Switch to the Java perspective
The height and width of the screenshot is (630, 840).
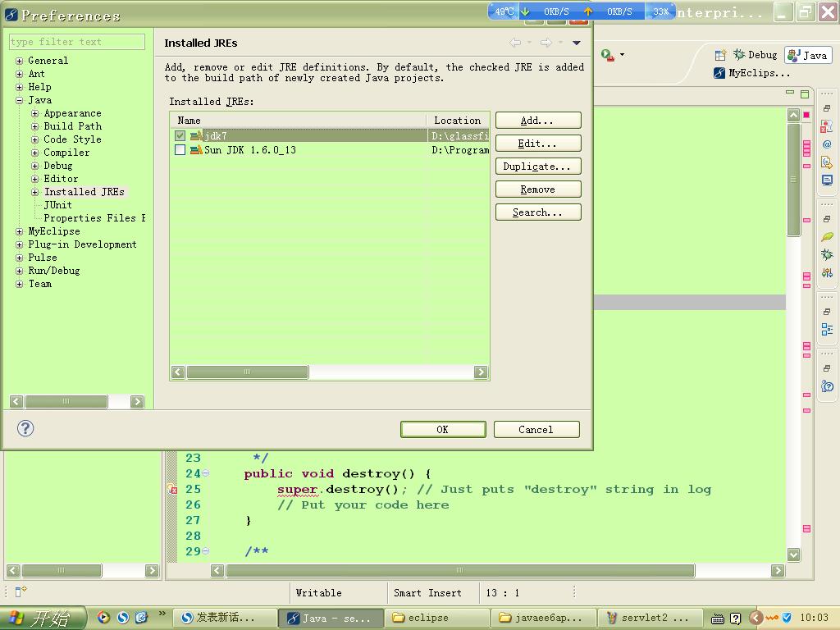tap(808, 55)
